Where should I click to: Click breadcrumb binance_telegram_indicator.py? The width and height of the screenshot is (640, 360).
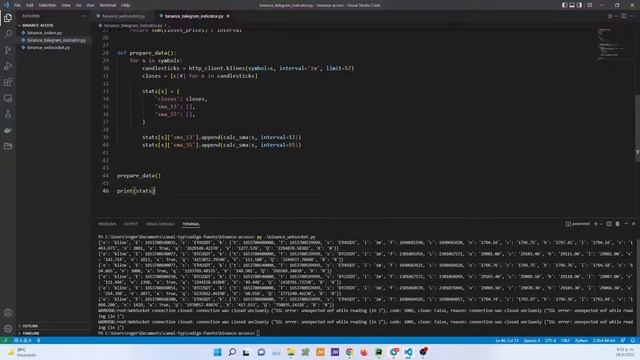pyautogui.click(x=133, y=25)
